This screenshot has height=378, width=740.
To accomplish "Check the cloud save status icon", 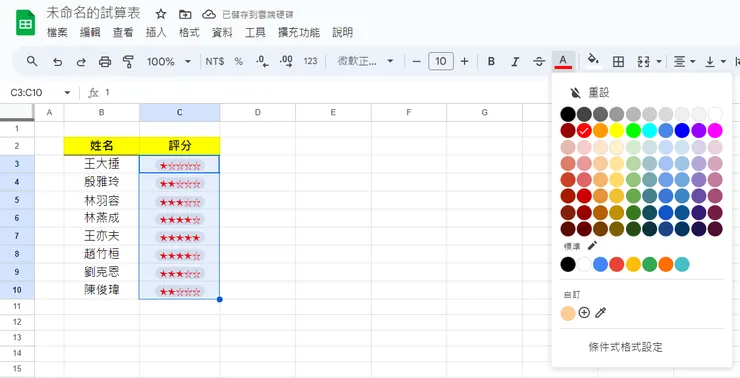I will pyautogui.click(x=209, y=14).
